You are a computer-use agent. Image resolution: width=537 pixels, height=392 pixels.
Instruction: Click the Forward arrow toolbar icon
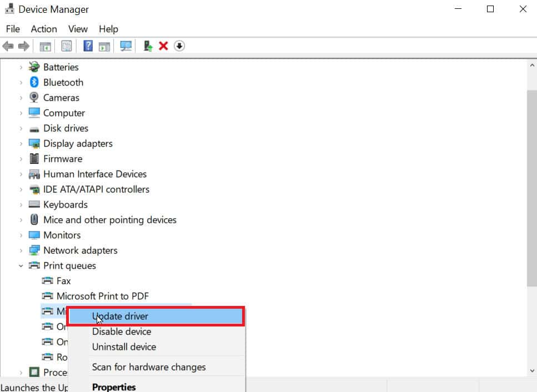(x=24, y=46)
